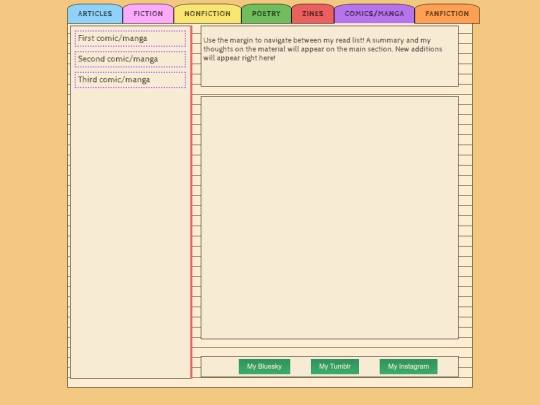Screen dimensions: 540x405
Task: Click the 'Use the margin to navigate' intro text
Action: coord(323,49)
